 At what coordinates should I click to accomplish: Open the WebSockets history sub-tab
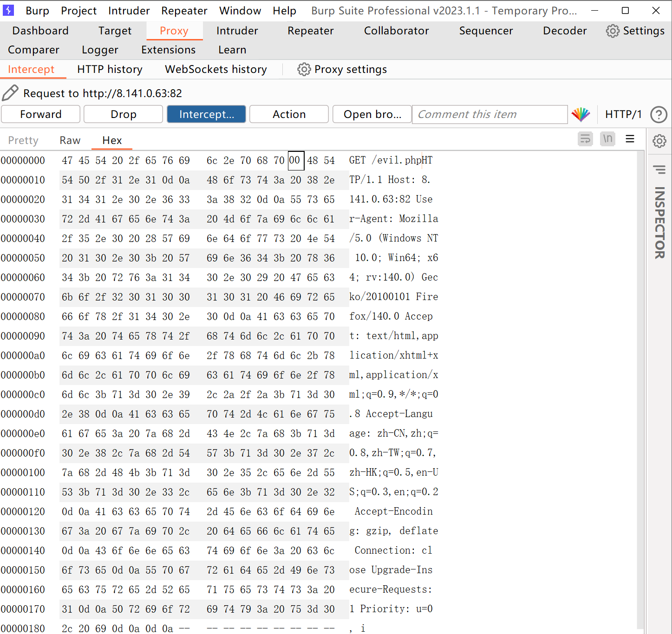point(216,69)
